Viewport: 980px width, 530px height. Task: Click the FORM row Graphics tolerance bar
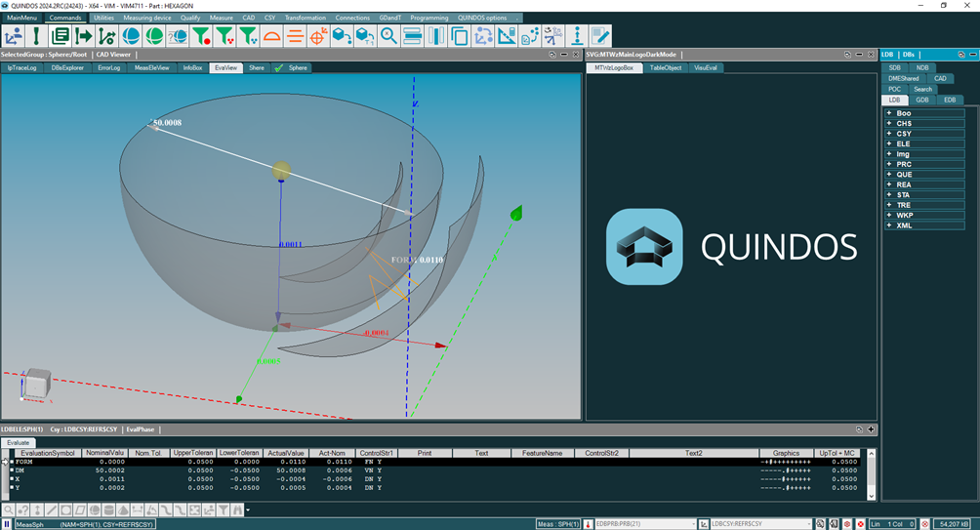(x=786, y=462)
